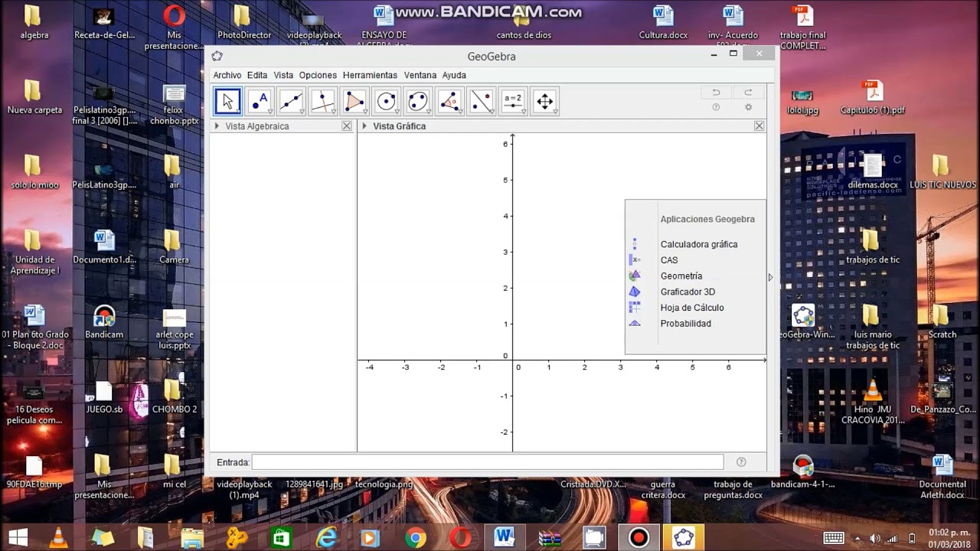The width and height of the screenshot is (980, 551).
Task: Open toolbar help question mark icon
Action: (x=716, y=107)
